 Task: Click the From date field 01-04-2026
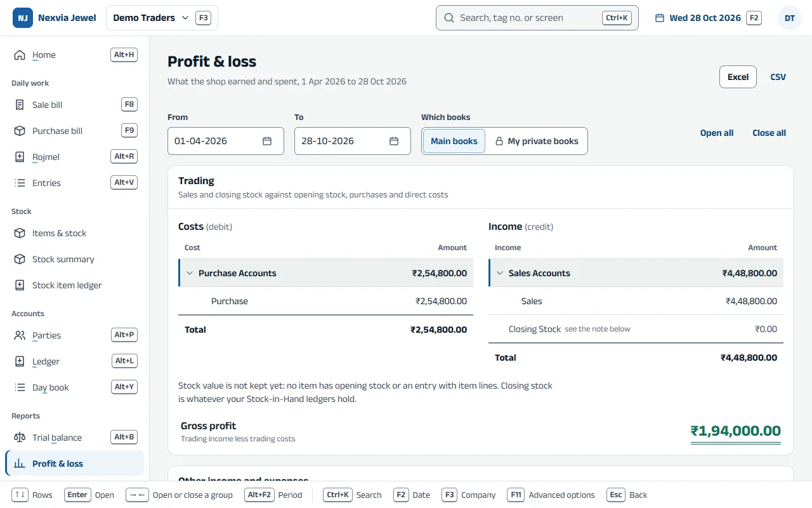point(226,141)
